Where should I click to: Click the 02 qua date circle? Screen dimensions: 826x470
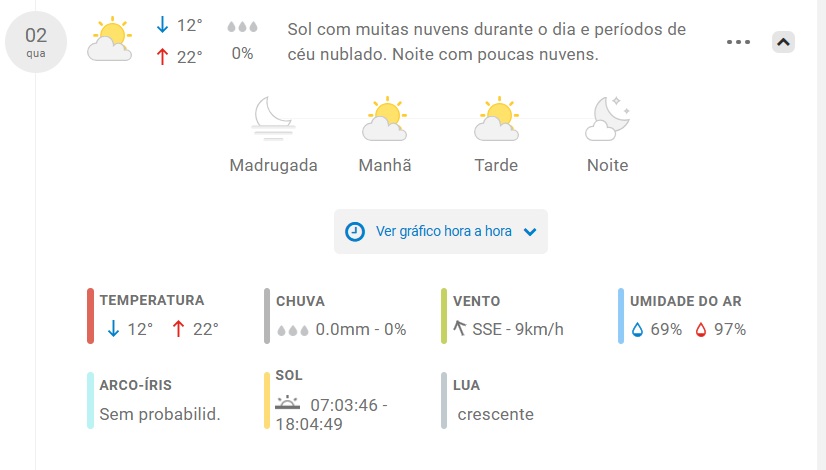(36, 42)
